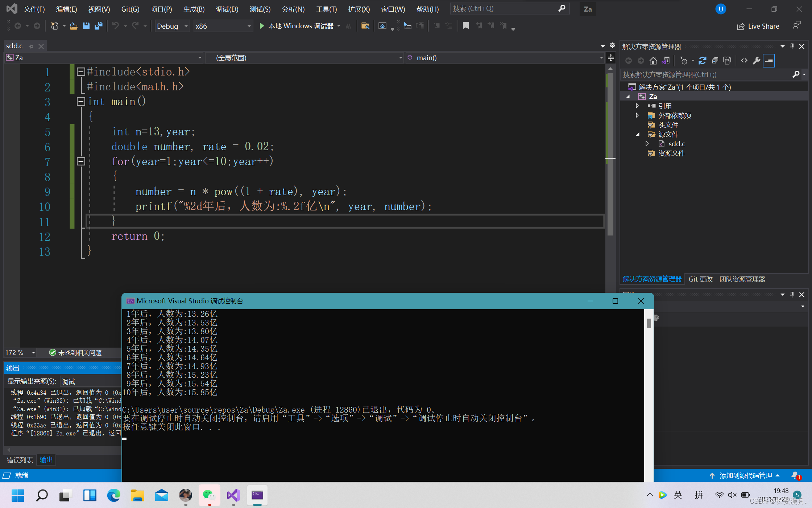This screenshot has height=508, width=812.
Task: Open the x86 platform dropdown
Action: coord(223,26)
